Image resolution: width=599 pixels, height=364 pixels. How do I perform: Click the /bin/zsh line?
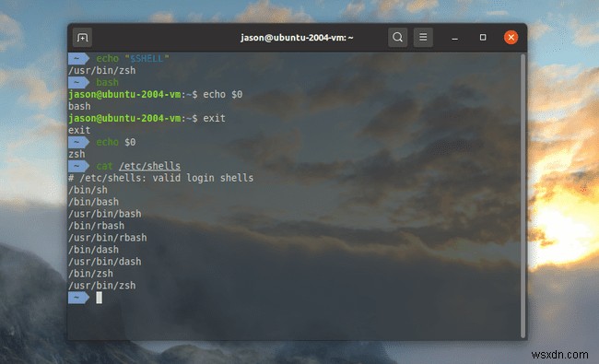pos(91,274)
